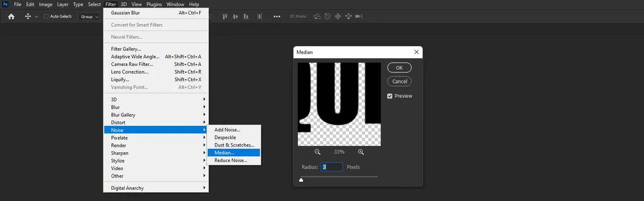
Task: Click the 3D pan mode icon
Action: pos(338,17)
